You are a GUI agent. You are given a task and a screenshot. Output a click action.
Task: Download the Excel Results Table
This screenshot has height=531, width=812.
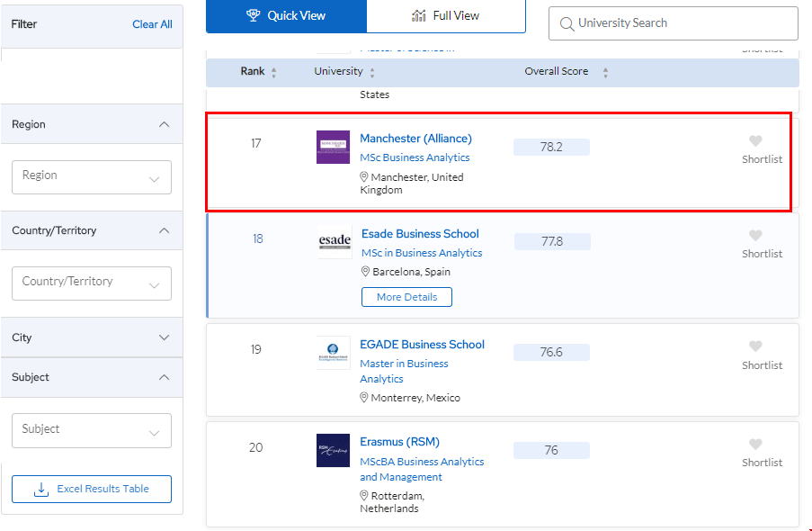[92, 489]
